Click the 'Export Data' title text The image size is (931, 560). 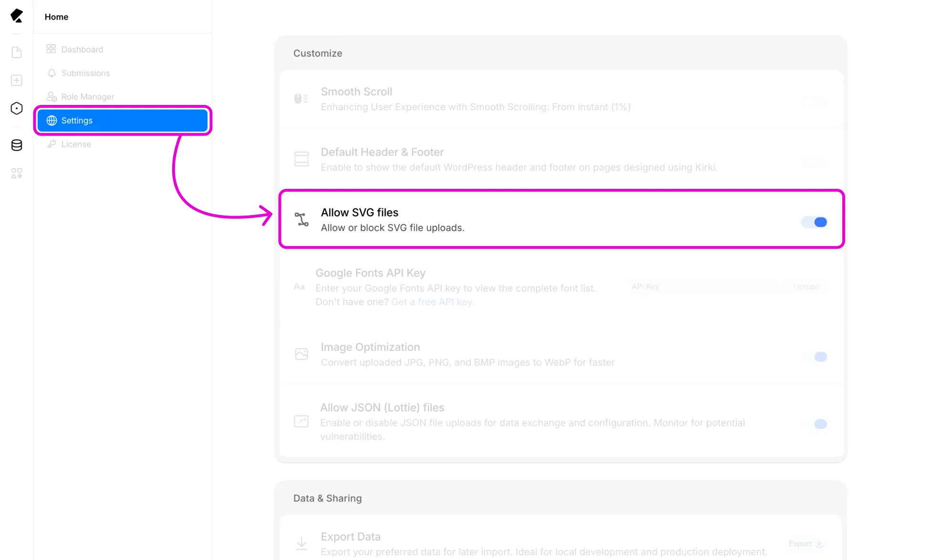click(351, 537)
